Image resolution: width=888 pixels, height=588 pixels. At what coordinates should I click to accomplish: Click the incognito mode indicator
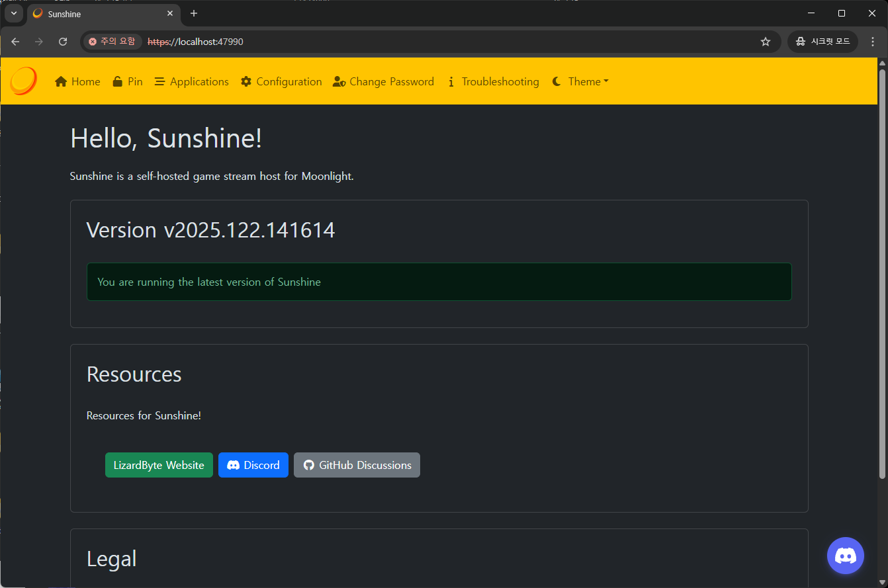coord(822,42)
